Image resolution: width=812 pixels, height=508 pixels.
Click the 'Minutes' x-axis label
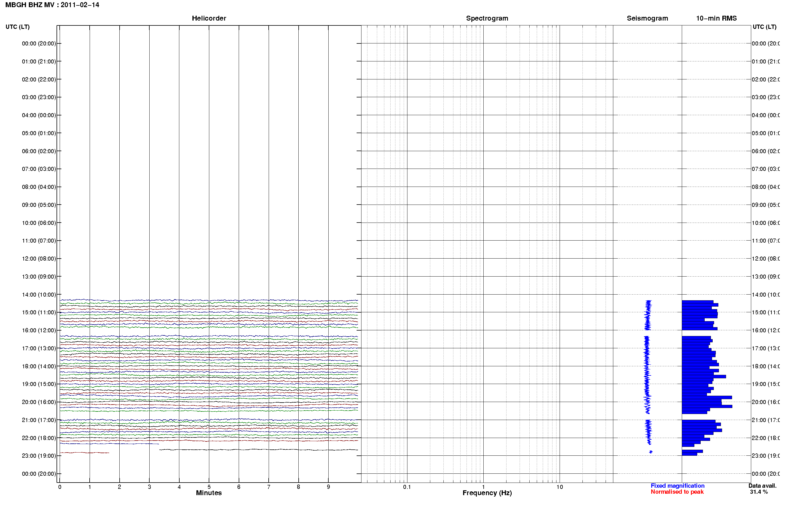(209, 493)
